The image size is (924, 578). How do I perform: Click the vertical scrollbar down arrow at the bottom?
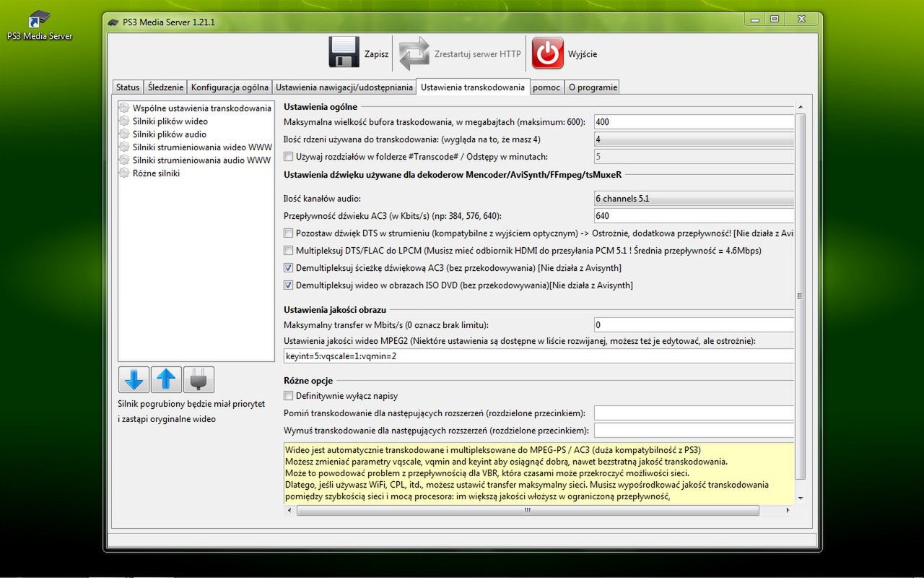click(800, 499)
